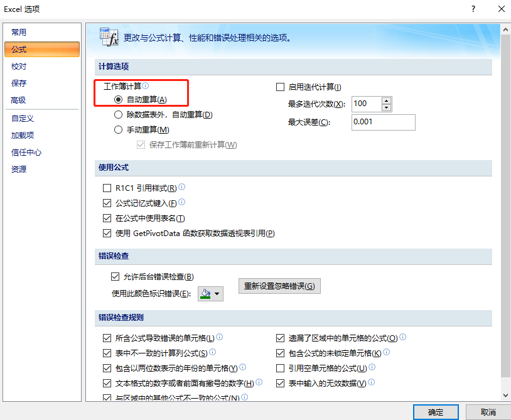The image size is (511, 420).
Task: Decrease 最多迭代次数 with down spinner arrow
Action: click(387, 108)
